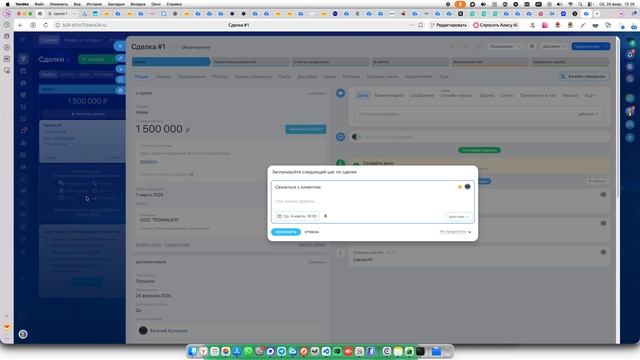
Task: Click the deal amount 1 500 000 ₽
Action: point(162,129)
